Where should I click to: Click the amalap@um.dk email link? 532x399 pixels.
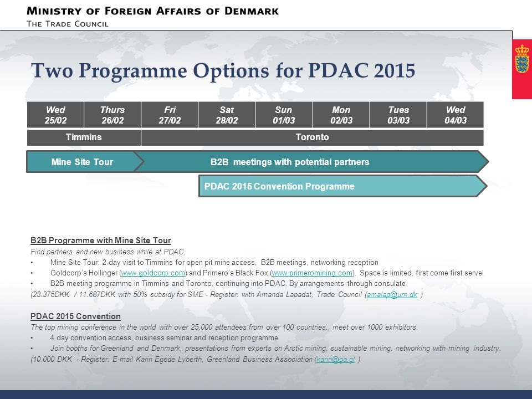pyautogui.click(x=392, y=294)
